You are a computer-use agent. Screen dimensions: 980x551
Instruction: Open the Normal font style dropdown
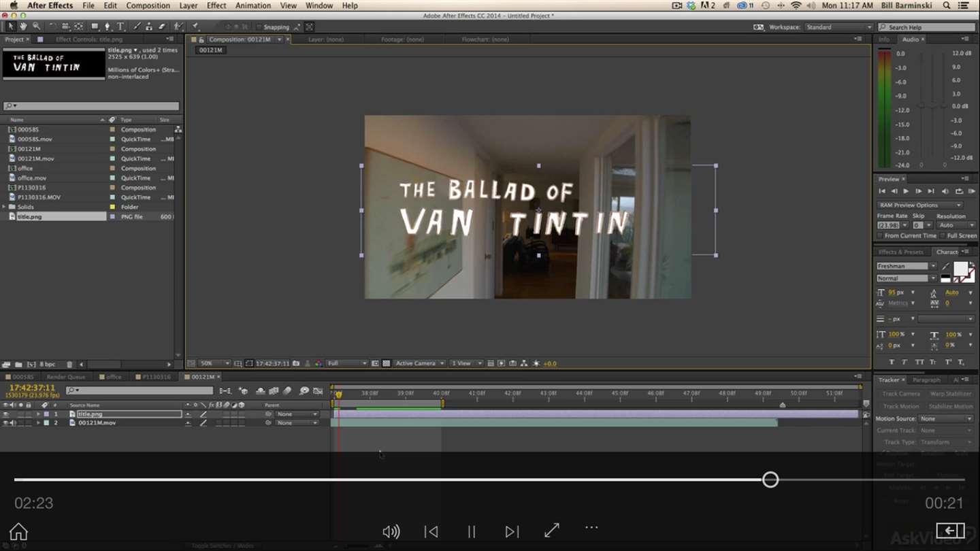tap(906, 278)
